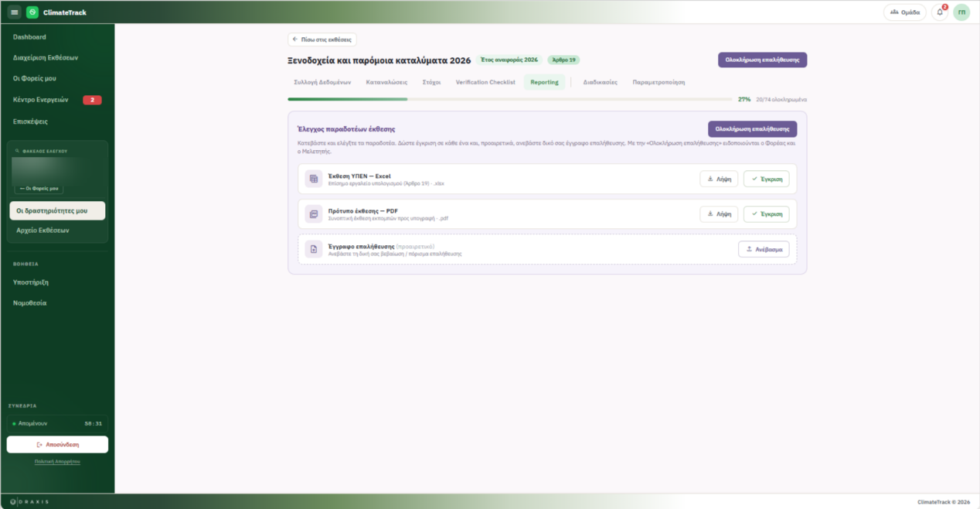Image resolution: width=980 pixels, height=509 pixels.
Task: Open the Παραμετροποίηση tab
Action: (x=658, y=82)
